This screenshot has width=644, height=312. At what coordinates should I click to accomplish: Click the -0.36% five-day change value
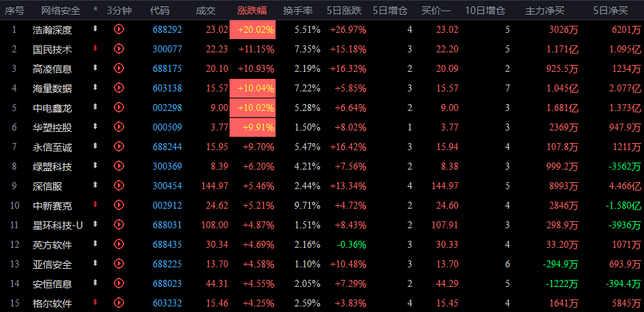coord(352,244)
